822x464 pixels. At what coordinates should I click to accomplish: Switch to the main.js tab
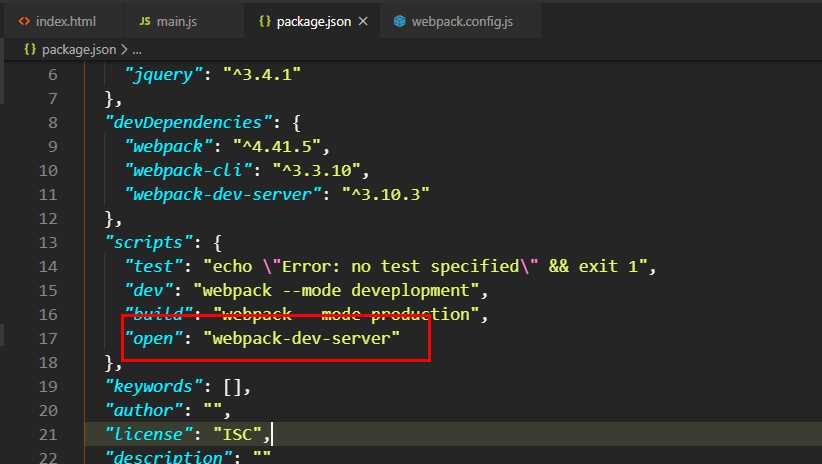point(177,21)
